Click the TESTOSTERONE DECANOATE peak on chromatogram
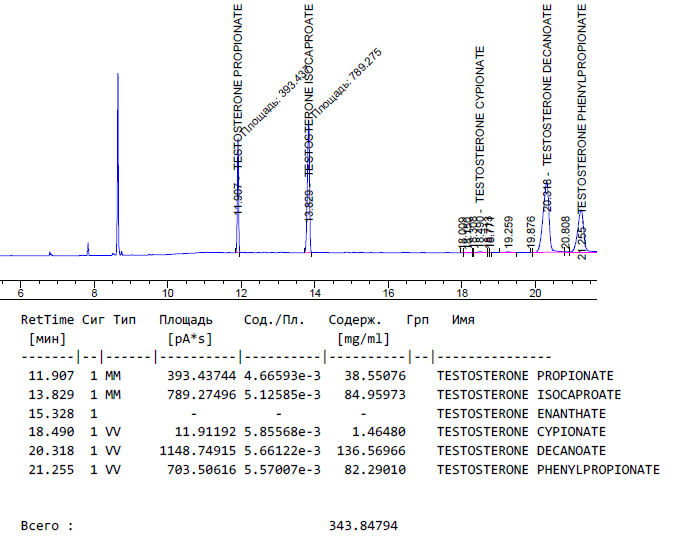Image resolution: width=686 pixels, height=546 pixels. pyautogui.click(x=546, y=215)
